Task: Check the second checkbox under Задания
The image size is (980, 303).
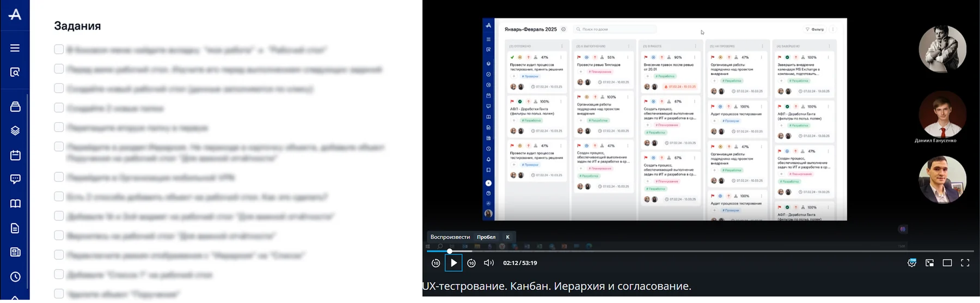Action: click(x=59, y=69)
